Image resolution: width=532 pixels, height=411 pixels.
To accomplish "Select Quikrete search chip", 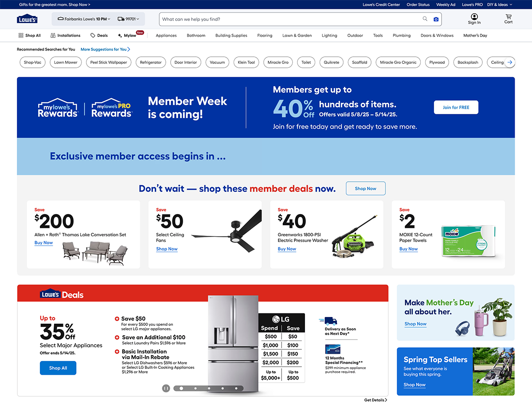I will (332, 63).
